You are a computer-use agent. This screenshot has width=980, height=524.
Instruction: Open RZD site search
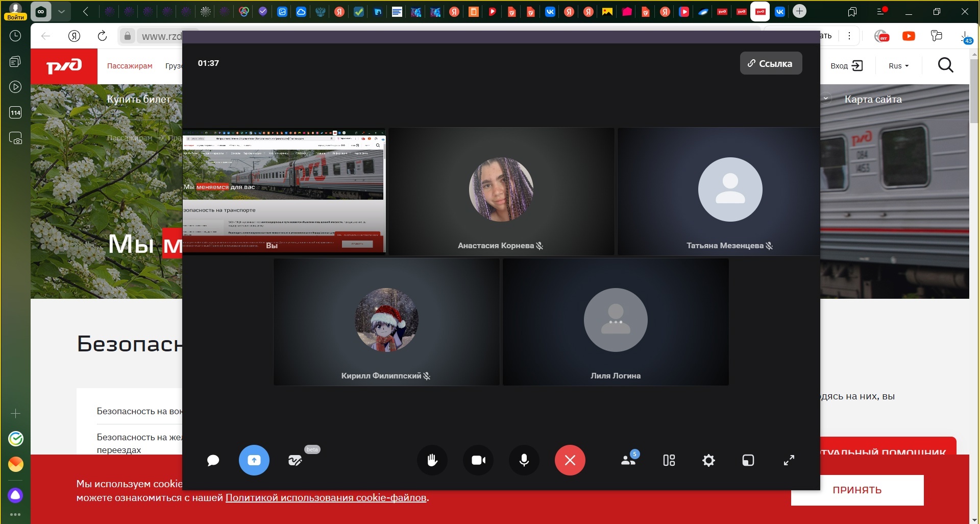pos(945,65)
